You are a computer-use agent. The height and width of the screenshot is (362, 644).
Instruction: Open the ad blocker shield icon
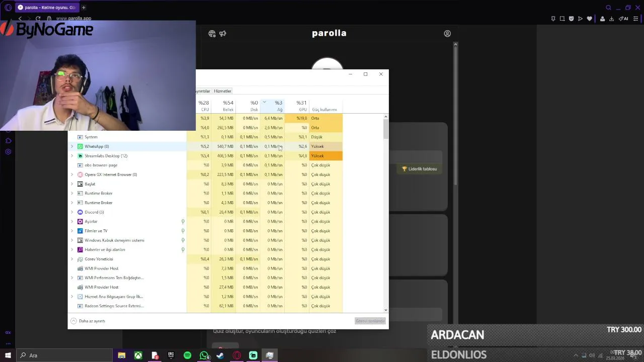(x=571, y=19)
